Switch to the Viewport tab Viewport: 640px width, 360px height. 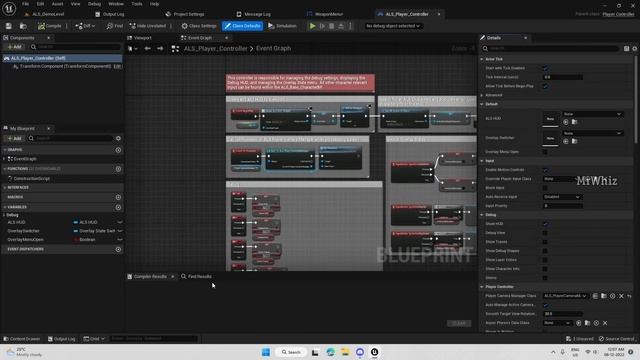click(x=140, y=38)
